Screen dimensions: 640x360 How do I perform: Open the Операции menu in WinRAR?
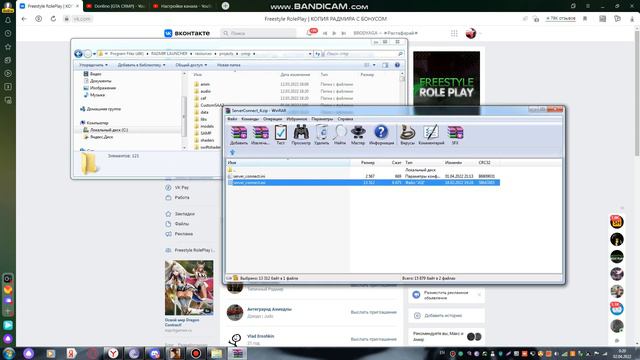click(x=272, y=119)
